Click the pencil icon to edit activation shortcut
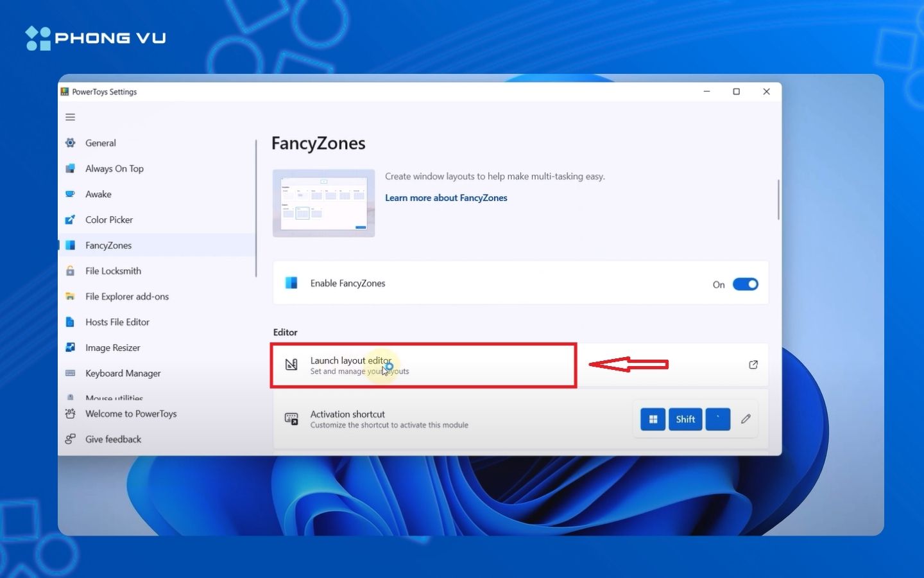Viewport: 924px width, 578px height. [746, 419]
